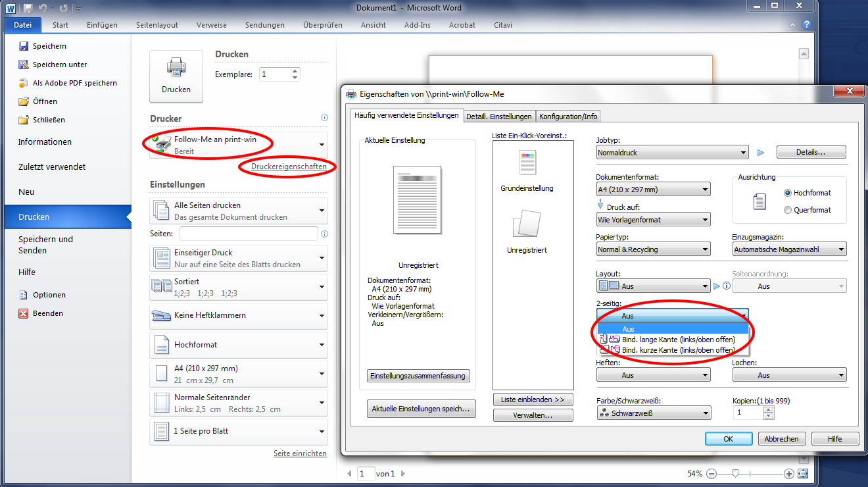Click zoom in plus button

789,474
